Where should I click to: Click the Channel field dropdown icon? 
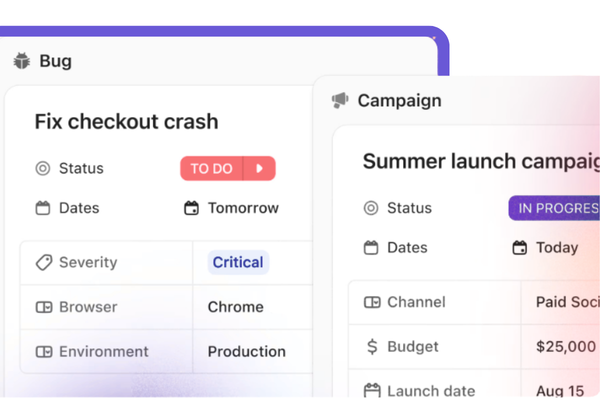[372, 302]
